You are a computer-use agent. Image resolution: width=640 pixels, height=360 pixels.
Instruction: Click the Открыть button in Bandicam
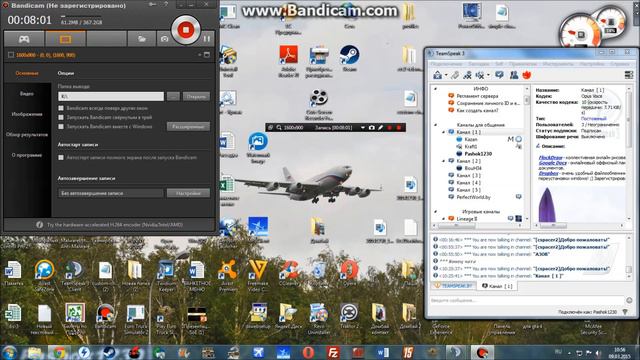(196, 96)
